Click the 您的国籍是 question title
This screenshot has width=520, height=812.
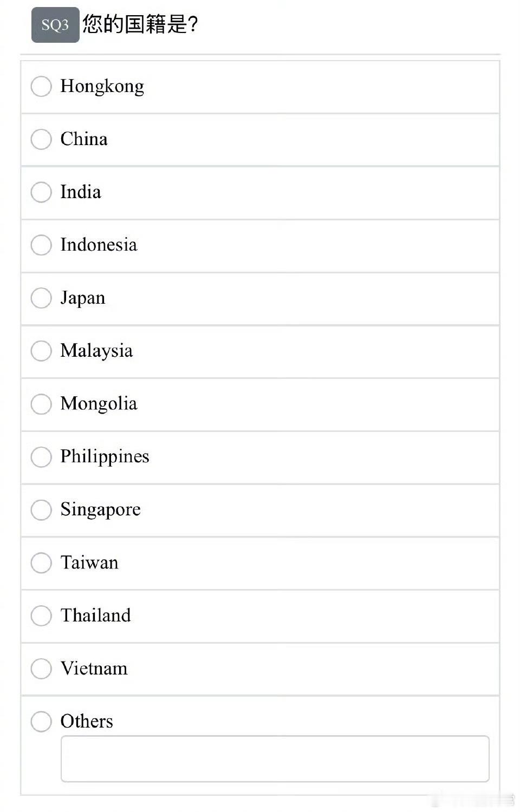140,24
